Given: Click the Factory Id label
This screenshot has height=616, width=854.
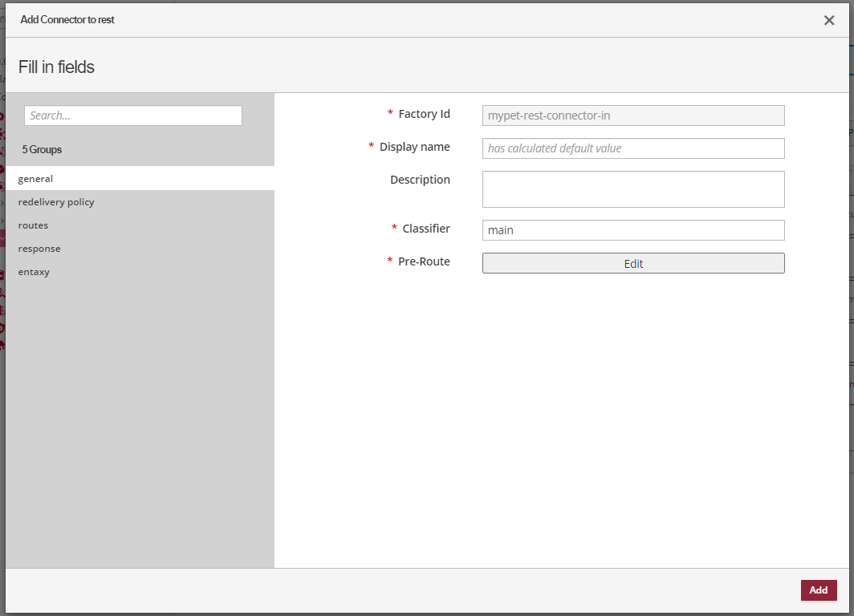Looking at the screenshot, I should (424, 114).
